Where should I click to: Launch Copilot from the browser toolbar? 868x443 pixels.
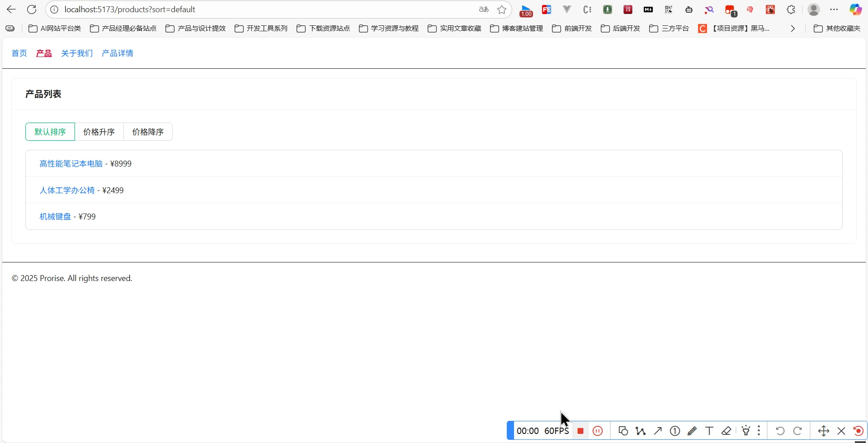[x=855, y=10]
